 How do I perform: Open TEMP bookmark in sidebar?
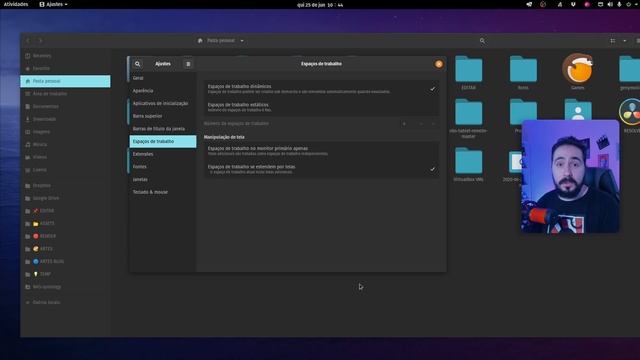[x=65, y=274]
